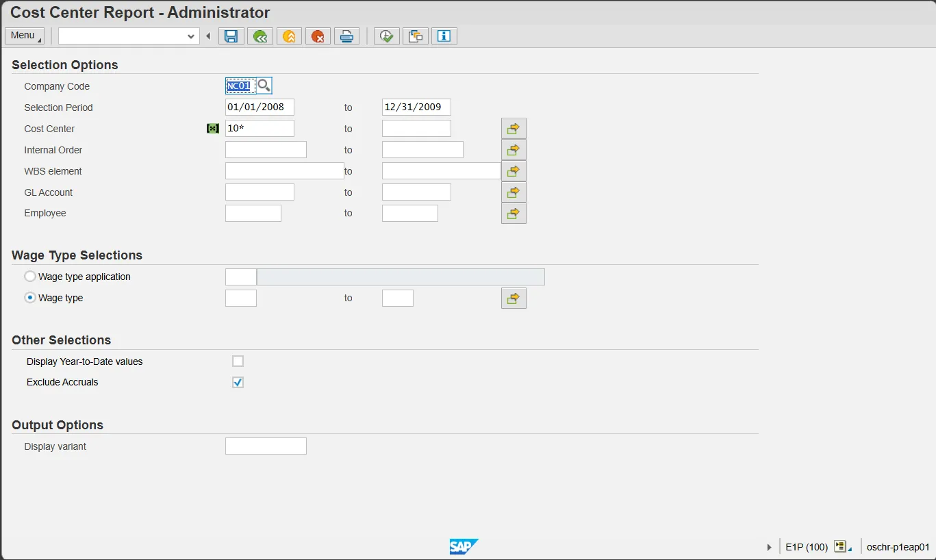
Task: Click the yellow Exit icon
Action: click(x=289, y=36)
